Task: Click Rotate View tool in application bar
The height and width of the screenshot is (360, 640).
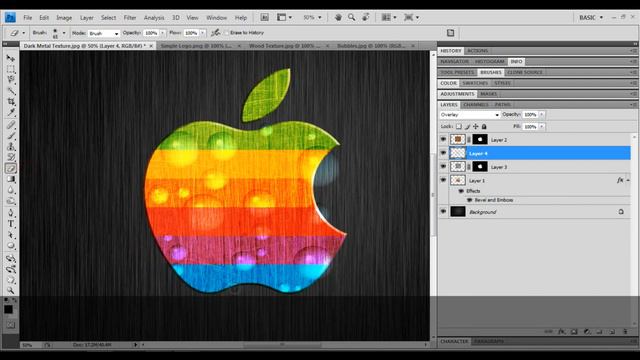Action: 365,18
